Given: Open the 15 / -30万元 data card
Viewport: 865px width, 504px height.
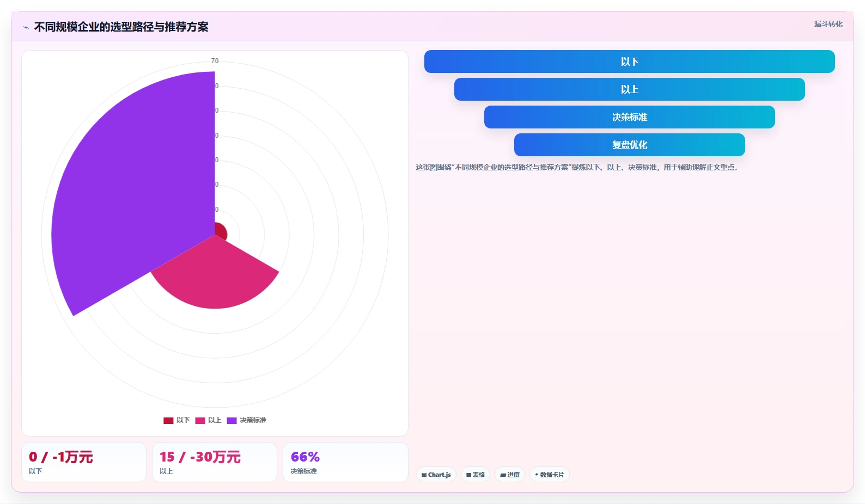Looking at the screenshot, I should (x=215, y=462).
